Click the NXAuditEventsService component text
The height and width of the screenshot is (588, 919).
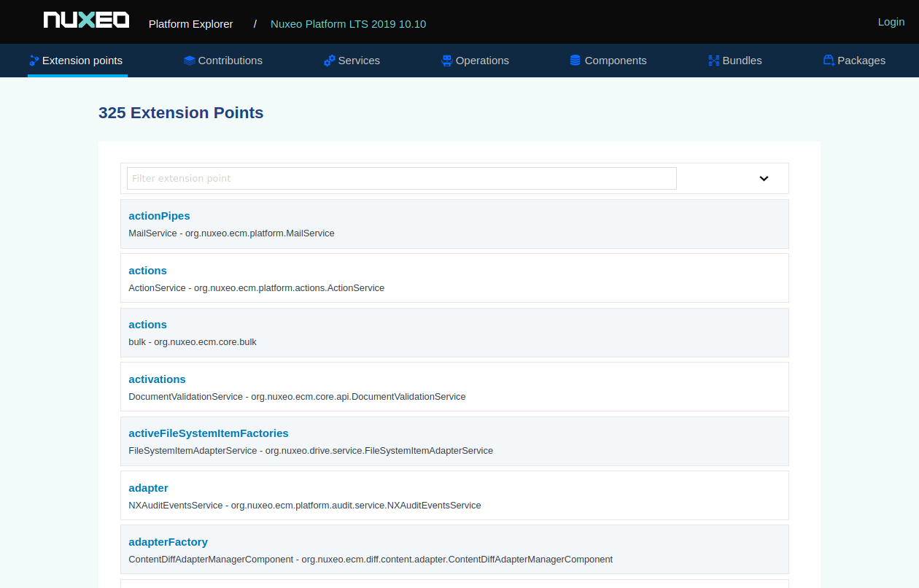coord(305,506)
